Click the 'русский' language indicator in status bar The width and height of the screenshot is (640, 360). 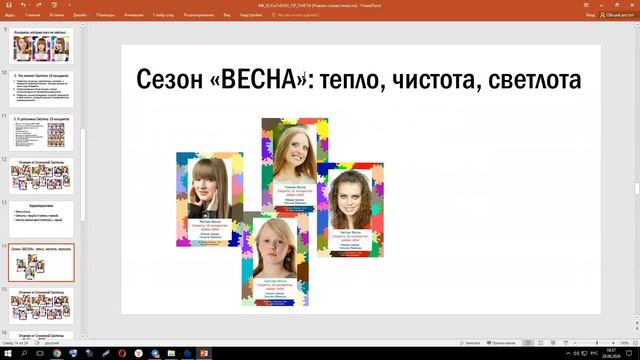52,343
